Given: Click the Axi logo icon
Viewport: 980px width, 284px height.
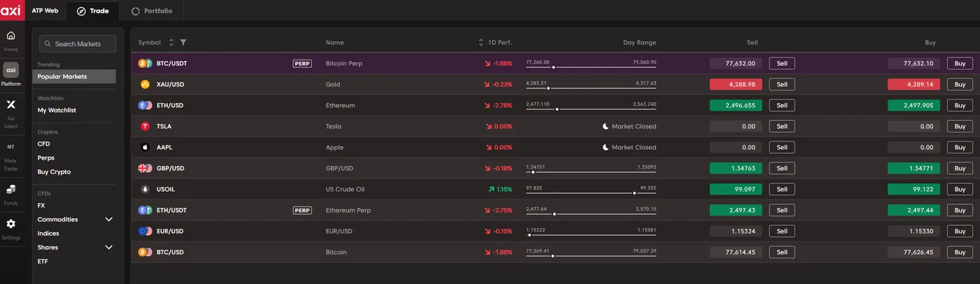Looking at the screenshot, I should (x=11, y=10).
